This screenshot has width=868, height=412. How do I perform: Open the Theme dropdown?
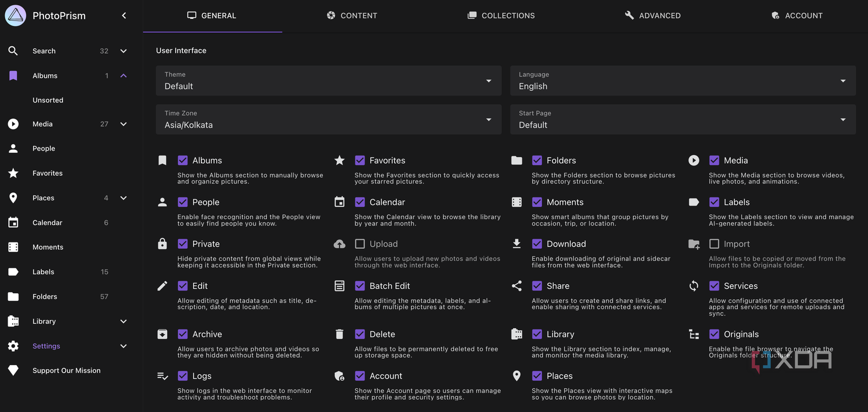pos(329,80)
